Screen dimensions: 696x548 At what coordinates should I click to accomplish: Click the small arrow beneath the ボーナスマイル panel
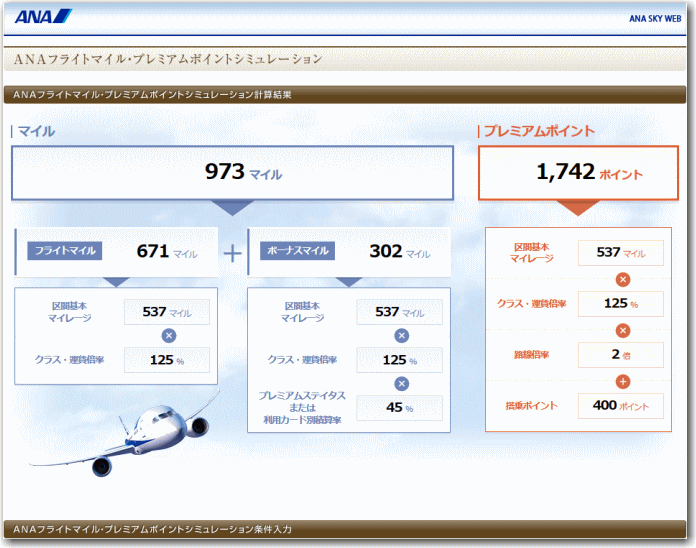coord(349,282)
